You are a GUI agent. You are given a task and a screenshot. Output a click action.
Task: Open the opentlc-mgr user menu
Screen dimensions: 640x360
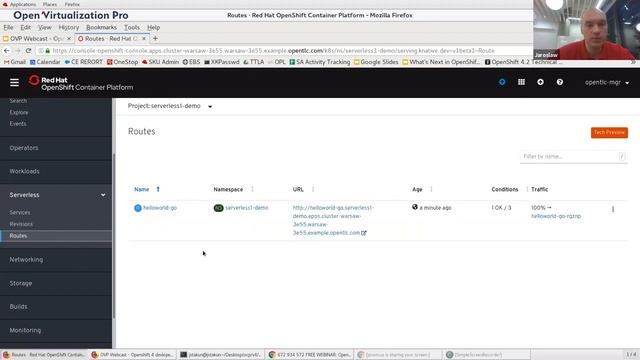pyautogui.click(x=607, y=82)
